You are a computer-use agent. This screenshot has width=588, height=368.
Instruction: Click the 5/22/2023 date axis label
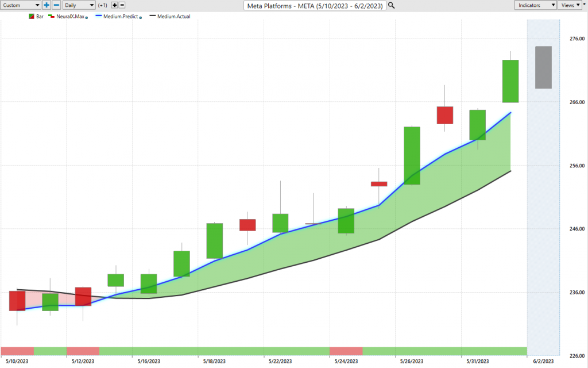click(280, 361)
